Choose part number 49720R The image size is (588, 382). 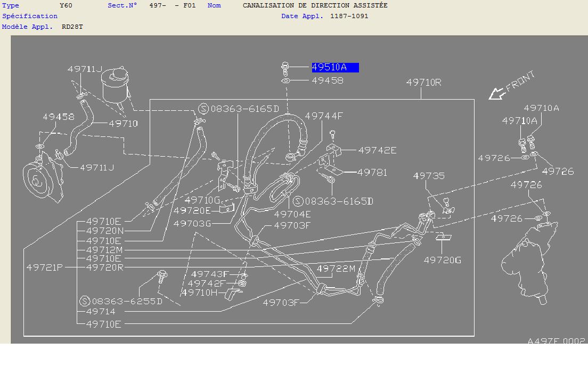tap(104, 267)
